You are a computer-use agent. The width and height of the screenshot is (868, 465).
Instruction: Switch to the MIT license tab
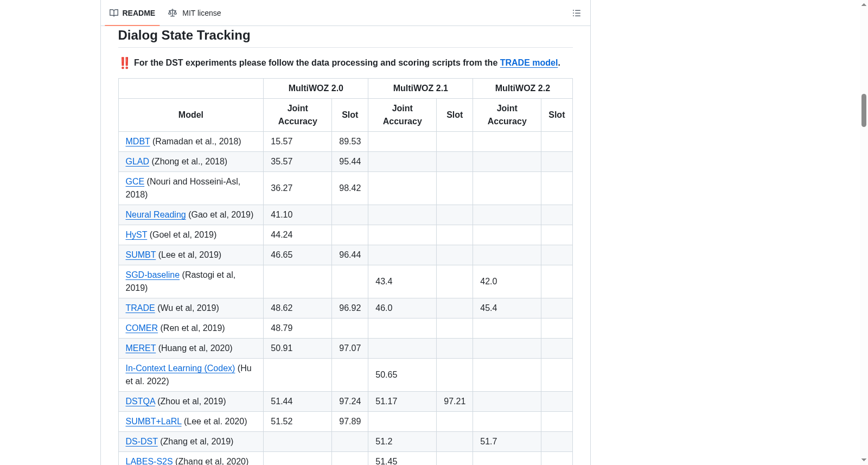tap(195, 13)
